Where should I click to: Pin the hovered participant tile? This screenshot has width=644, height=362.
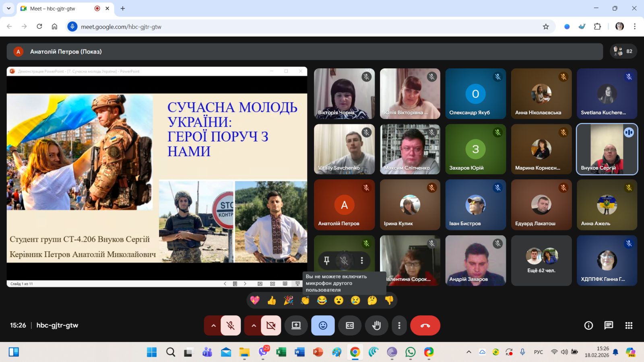(327, 261)
